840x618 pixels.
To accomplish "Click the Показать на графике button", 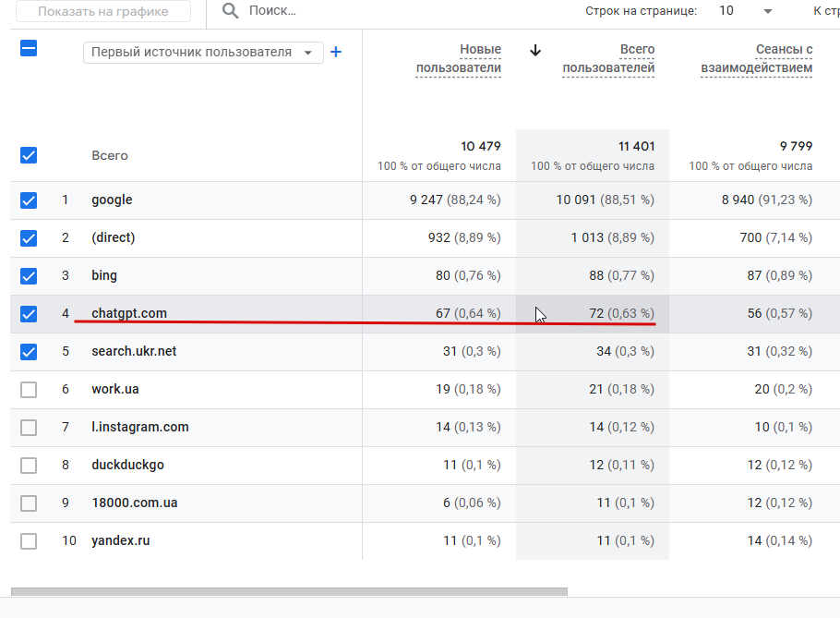I will pyautogui.click(x=103, y=11).
